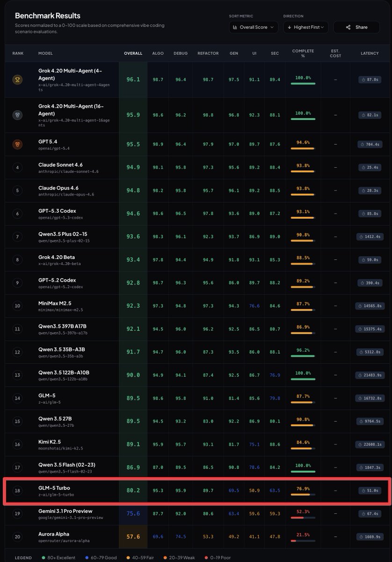Click the qwen/qwen3.5-397b-a17b identifier text
Viewport: 392px width, 562px height.
click(63, 333)
